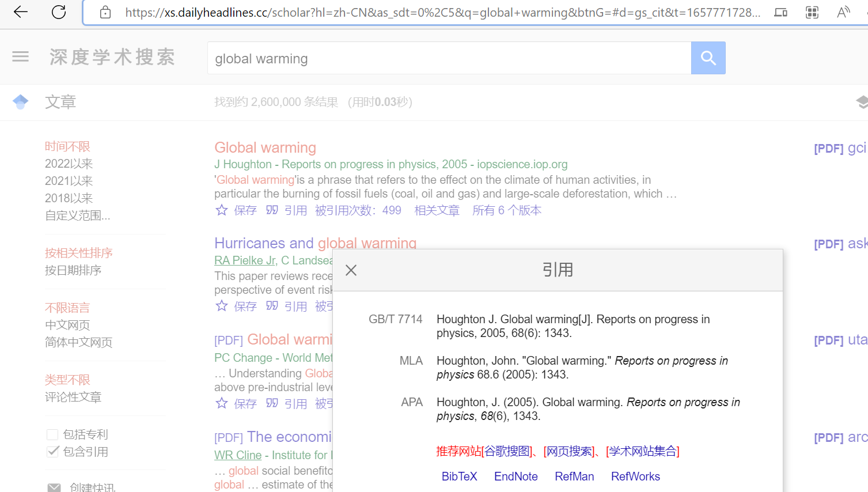868x492 pixels.
Task: Click the global warming search input field
Action: pyautogui.click(x=449, y=58)
